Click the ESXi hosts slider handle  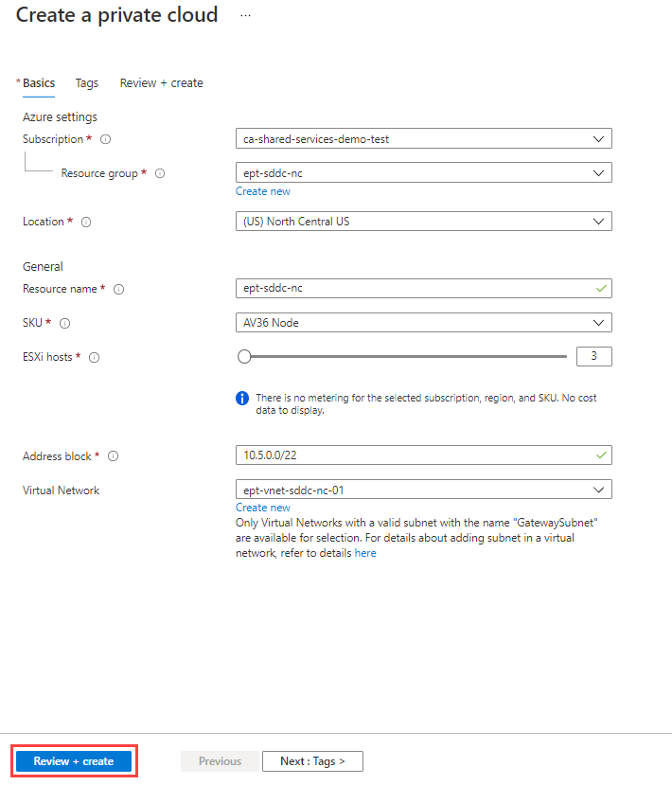tap(244, 357)
